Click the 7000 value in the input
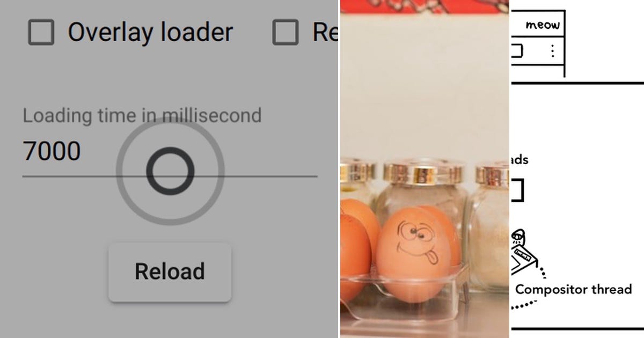The image size is (644, 338). (52, 151)
